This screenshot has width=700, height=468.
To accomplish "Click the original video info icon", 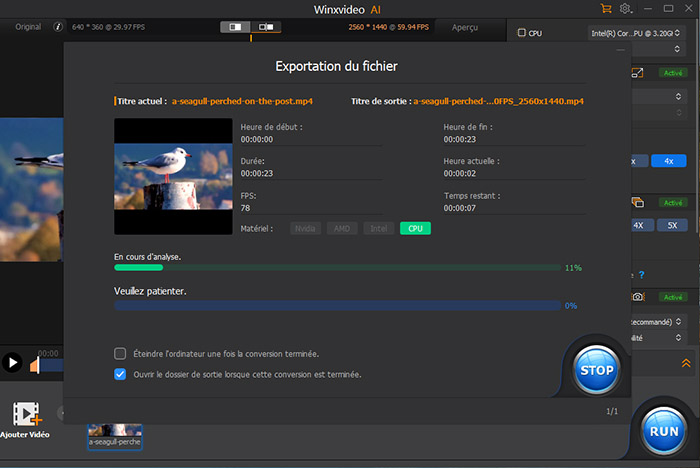I will 57,26.
